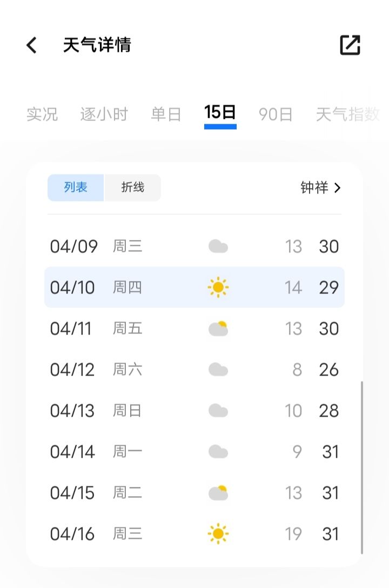Tap the cloud icon for 04/12
The height and width of the screenshot is (588, 389).
tap(218, 369)
